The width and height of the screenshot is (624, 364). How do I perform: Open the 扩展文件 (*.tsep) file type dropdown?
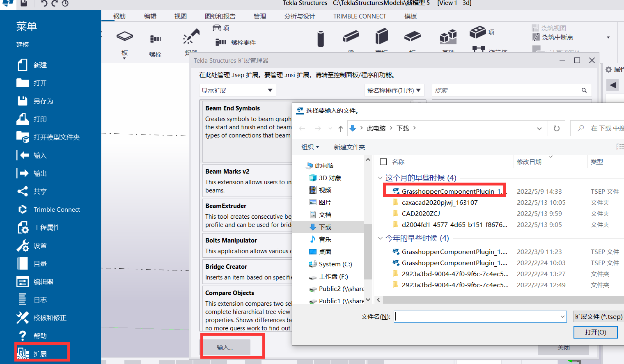click(599, 316)
